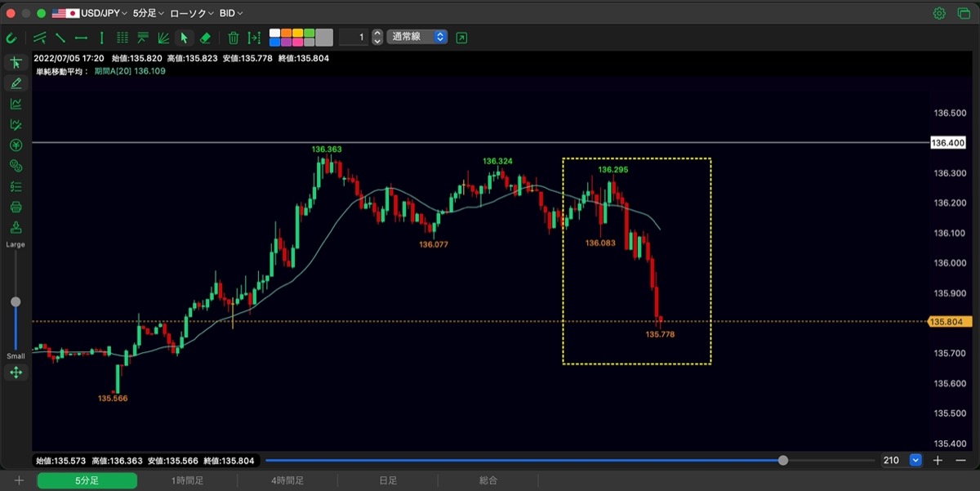Switch to the 1時間足 tab
Screen dimensions: 980x491
187,480
